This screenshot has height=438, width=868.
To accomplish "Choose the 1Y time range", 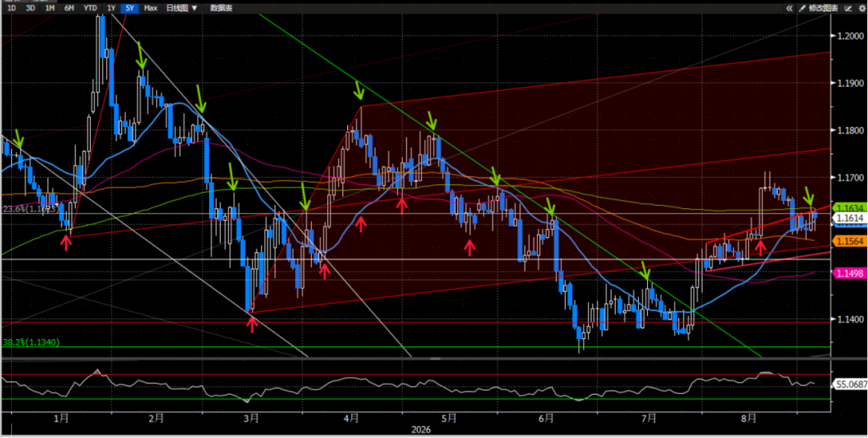I will tap(112, 8).
